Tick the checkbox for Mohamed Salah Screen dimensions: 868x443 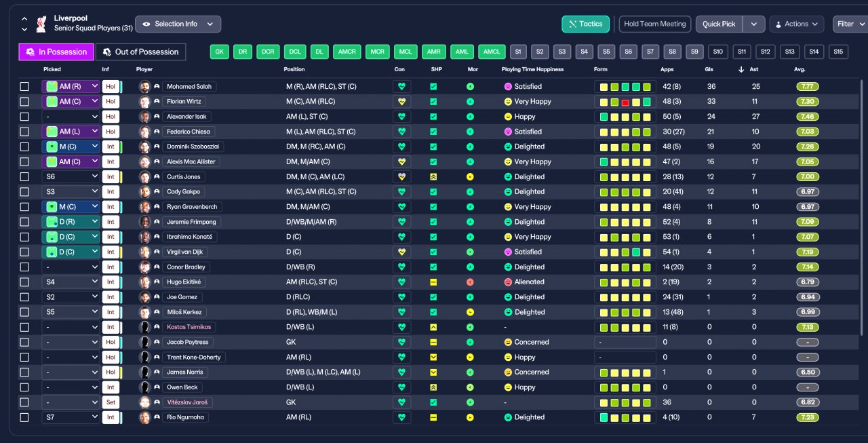pyautogui.click(x=24, y=87)
